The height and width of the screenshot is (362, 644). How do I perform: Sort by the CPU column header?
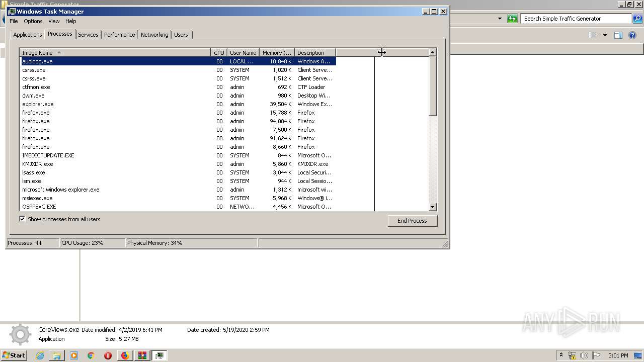point(219,52)
